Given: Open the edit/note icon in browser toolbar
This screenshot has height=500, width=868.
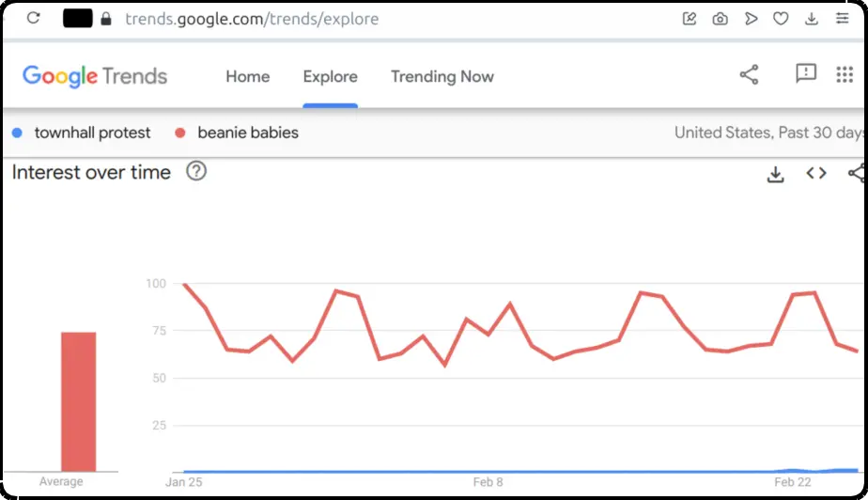Looking at the screenshot, I should point(690,19).
